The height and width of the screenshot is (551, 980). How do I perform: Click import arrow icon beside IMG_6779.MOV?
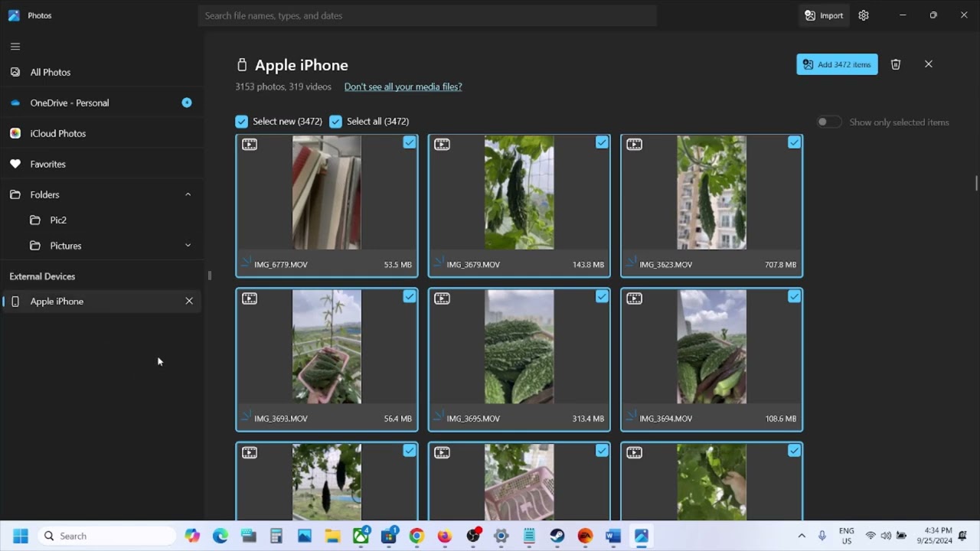(246, 262)
